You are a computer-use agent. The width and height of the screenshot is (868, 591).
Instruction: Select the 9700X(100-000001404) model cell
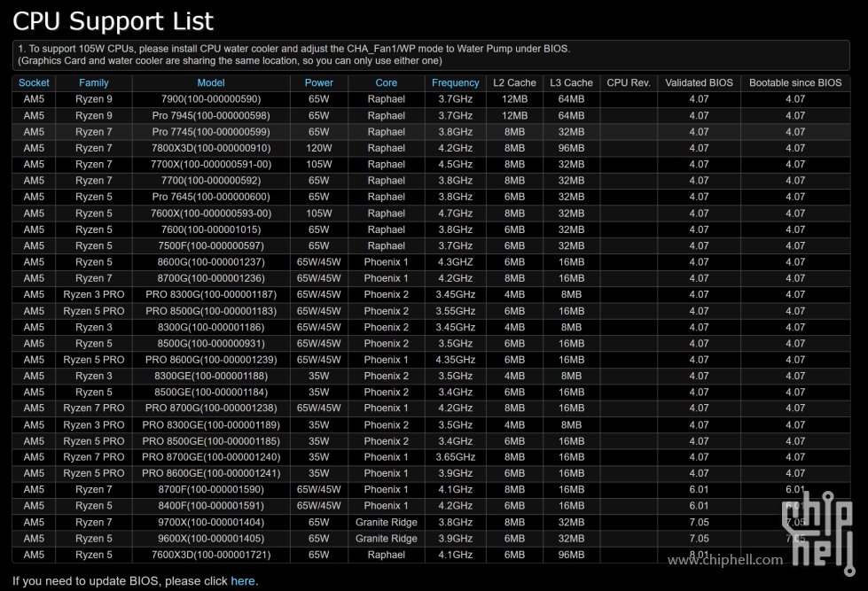point(211,523)
